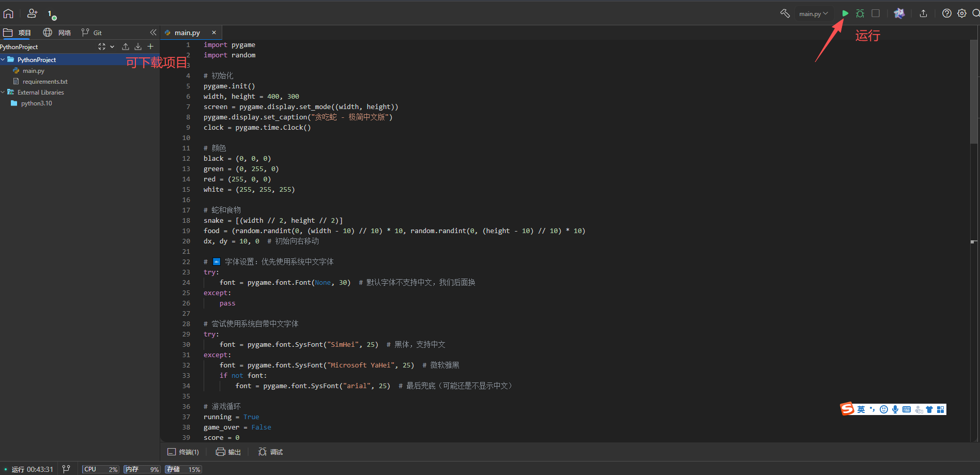Screen dimensions: 980x475
Task: Add a new file with plus icon
Action: click(x=150, y=47)
